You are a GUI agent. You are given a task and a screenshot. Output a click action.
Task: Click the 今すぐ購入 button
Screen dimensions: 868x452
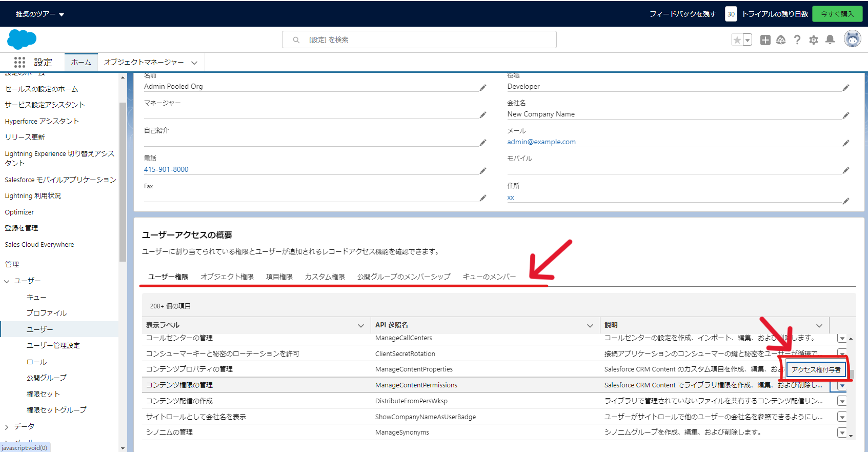tap(837, 14)
